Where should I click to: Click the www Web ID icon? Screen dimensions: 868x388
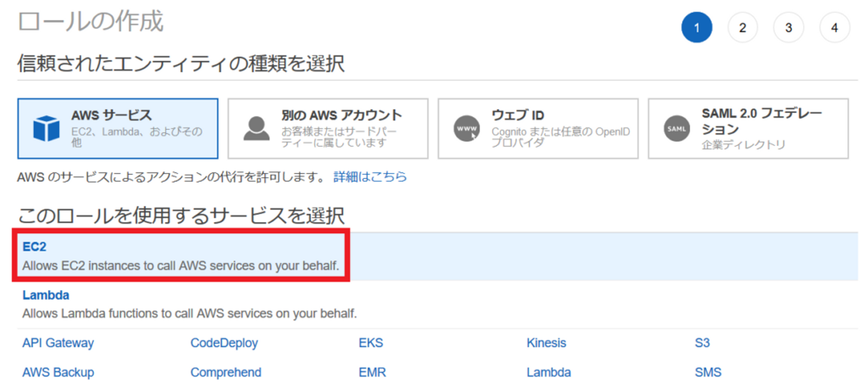[x=467, y=129]
